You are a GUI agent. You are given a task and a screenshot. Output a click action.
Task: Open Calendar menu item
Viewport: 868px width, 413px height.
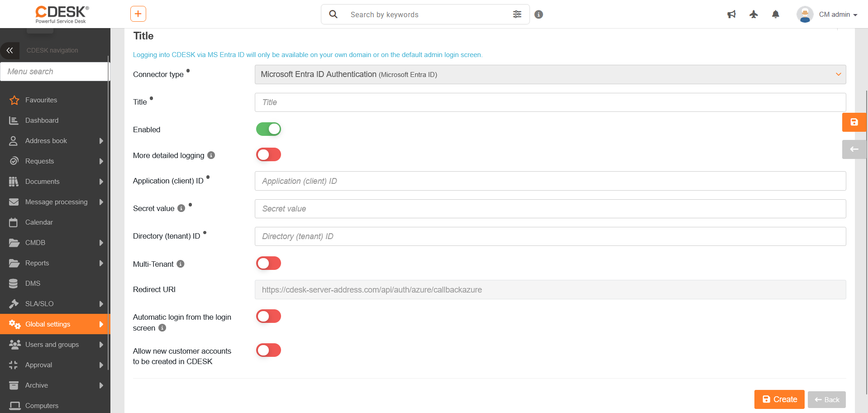point(54,222)
